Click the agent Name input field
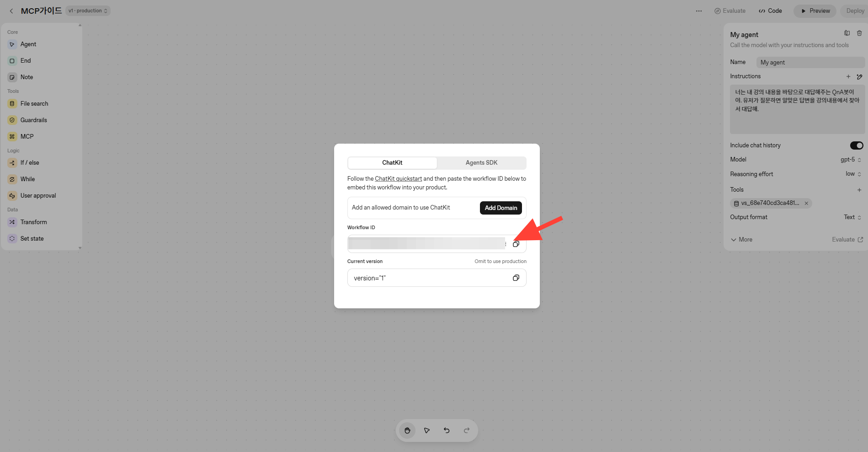 [x=810, y=62]
